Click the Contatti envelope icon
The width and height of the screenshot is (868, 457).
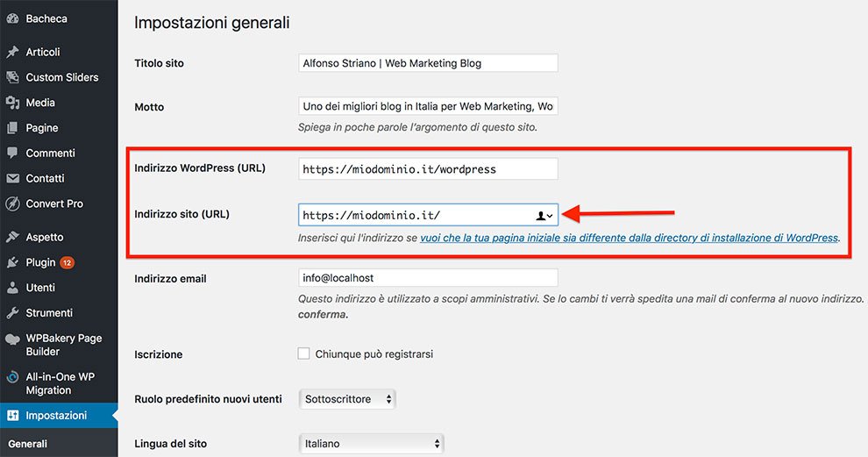(x=12, y=178)
